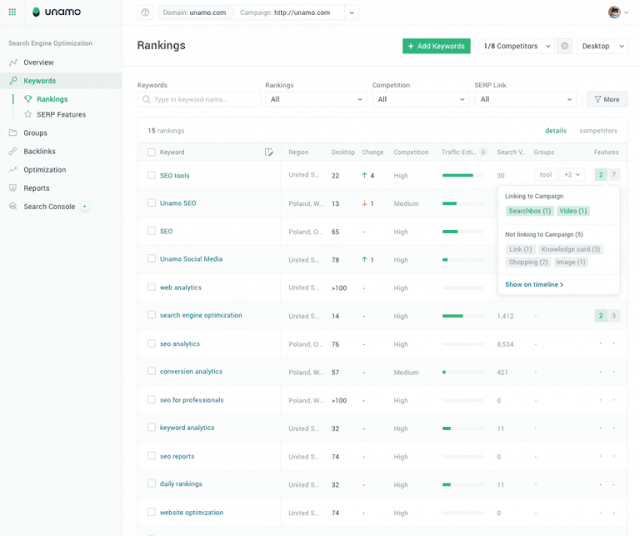Image resolution: width=640 pixels, height=536 pixels.
Task: Expand the Competitors dropdown
Action: pos(516,46)
